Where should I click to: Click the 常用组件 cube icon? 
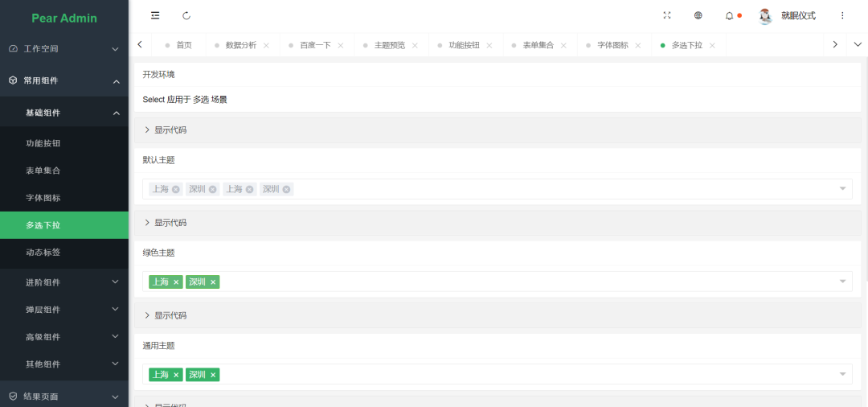(14, 81)
